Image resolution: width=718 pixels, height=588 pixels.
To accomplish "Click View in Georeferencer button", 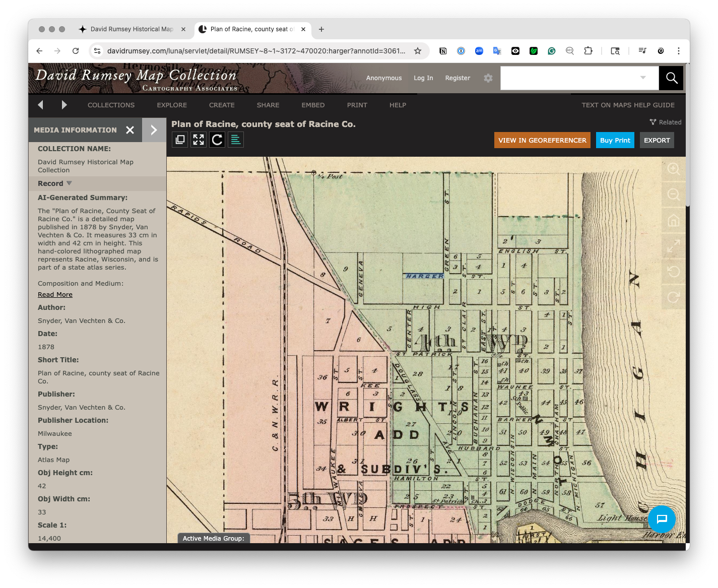I will (x=542, y=140).
